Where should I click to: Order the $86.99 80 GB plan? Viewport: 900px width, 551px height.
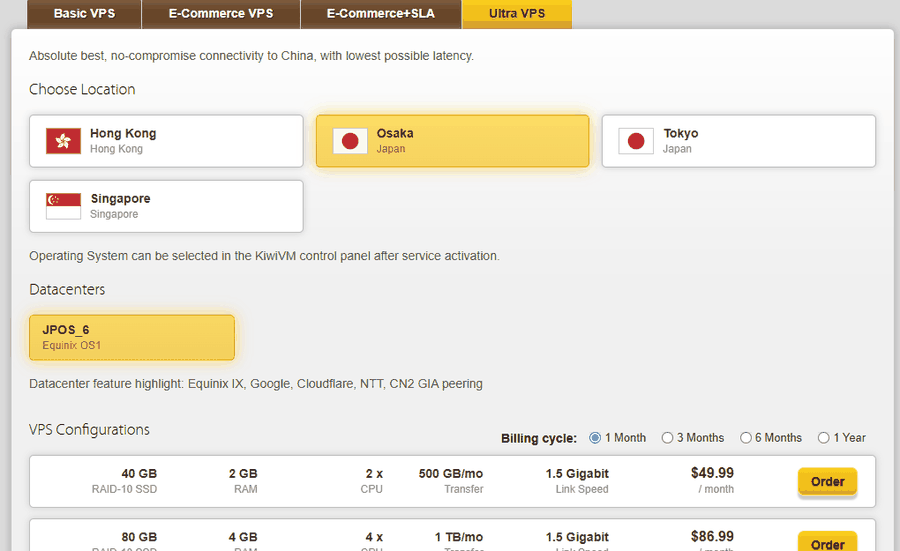coord(827,542)
